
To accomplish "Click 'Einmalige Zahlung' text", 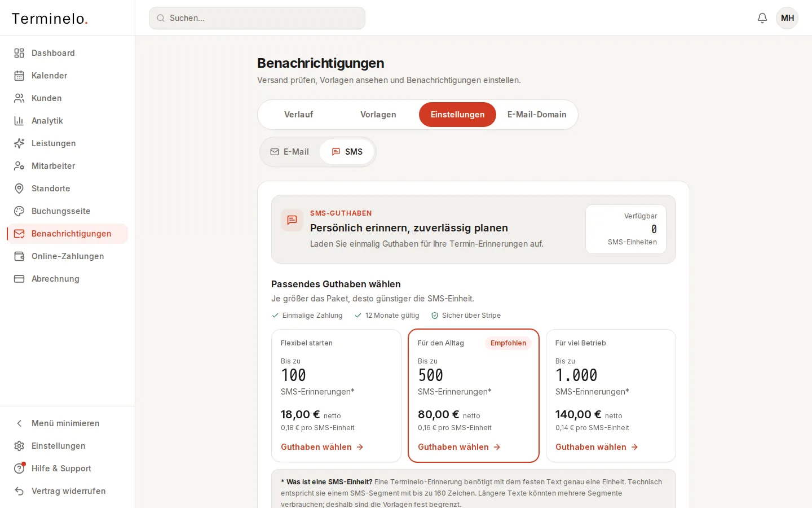I will tap(312, 316).
